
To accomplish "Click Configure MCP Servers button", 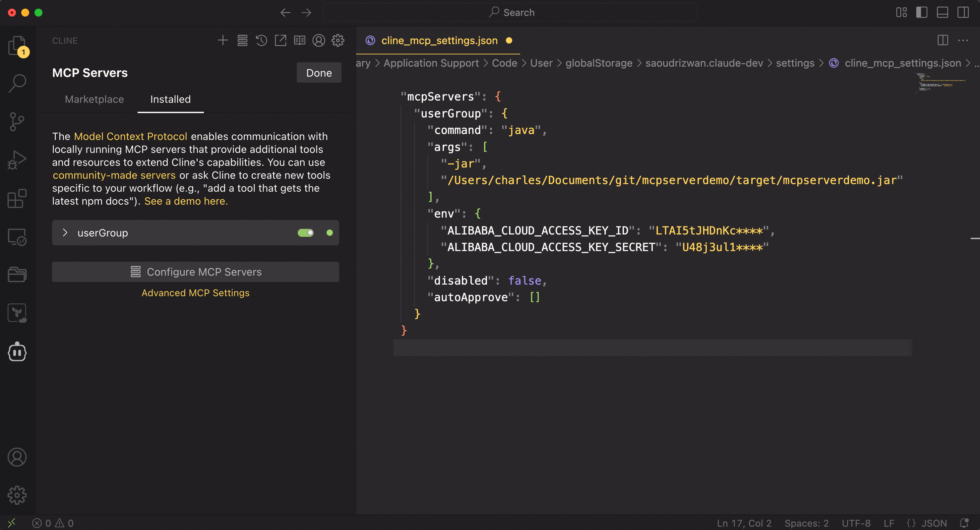I will (x=196, y=272).
